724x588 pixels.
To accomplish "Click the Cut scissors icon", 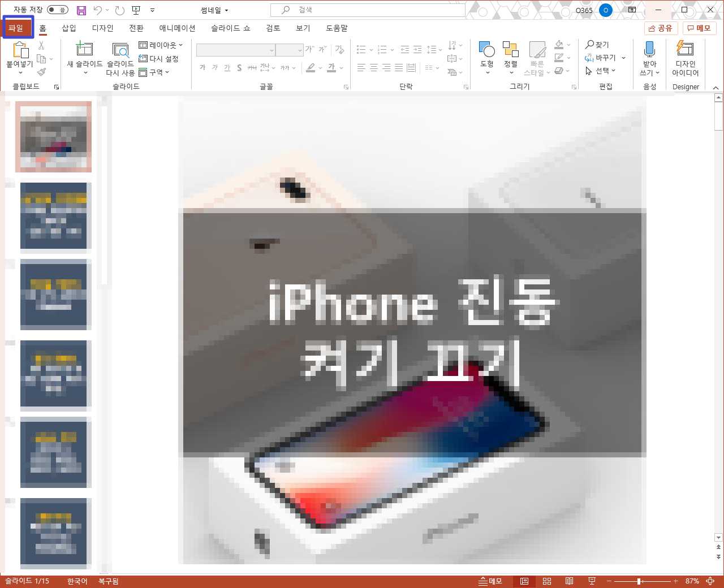I will coord(41,45).
